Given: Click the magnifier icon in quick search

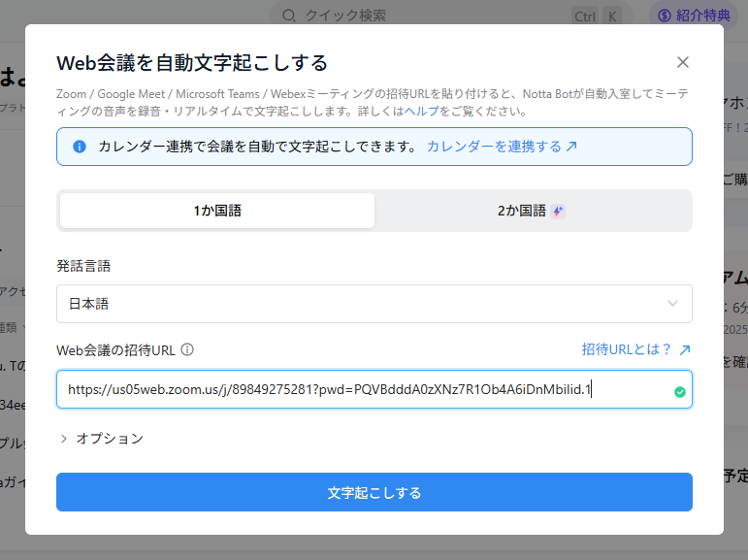Looking at the screenshot, I should (x=289, y=16).
